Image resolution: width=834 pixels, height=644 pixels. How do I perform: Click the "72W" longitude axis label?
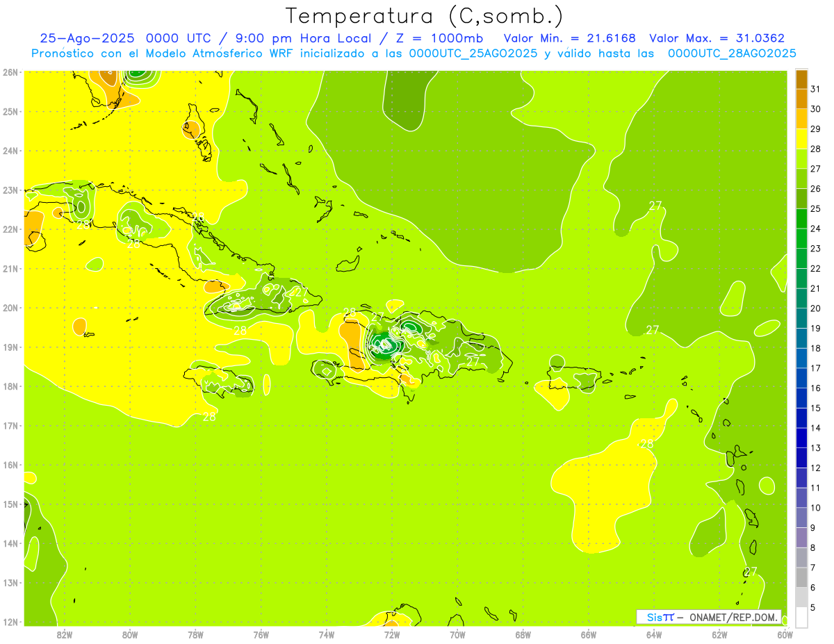click(x=392, y=634)
